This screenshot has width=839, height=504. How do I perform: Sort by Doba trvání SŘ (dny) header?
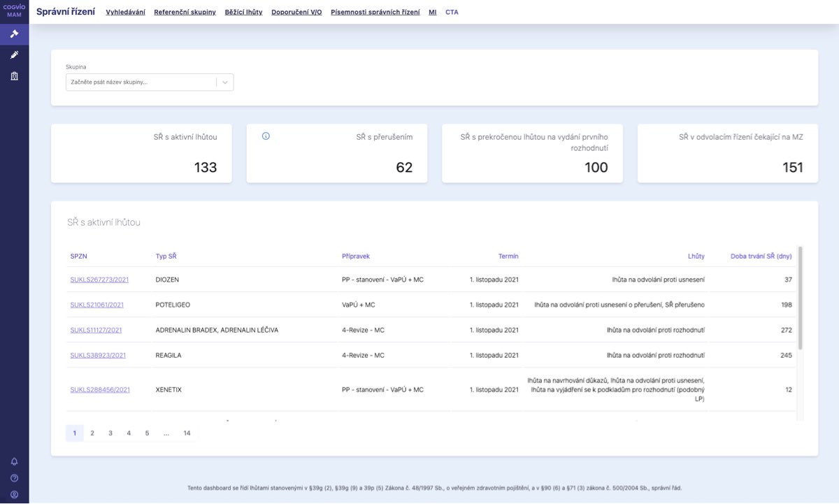click(x=761, y=257)
